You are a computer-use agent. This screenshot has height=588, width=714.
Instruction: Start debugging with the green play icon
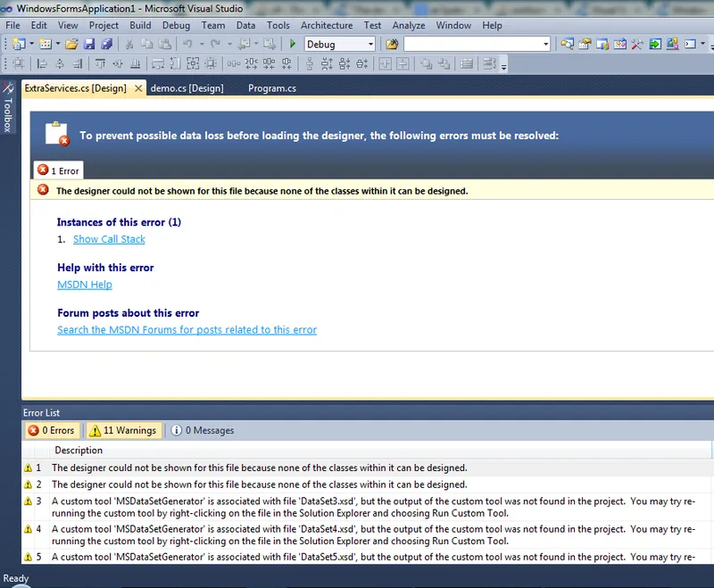[293, 44]
